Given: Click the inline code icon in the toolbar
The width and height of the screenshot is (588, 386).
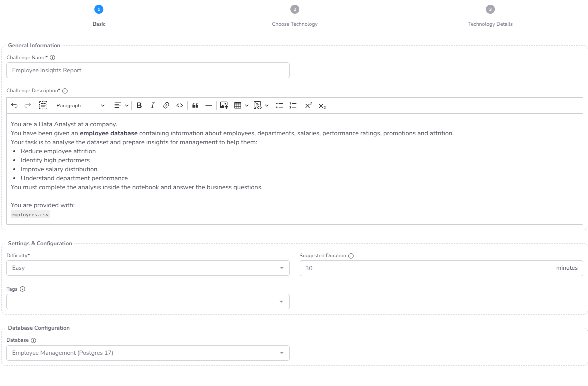Looking at the screenshot, I should pos(180,105).
